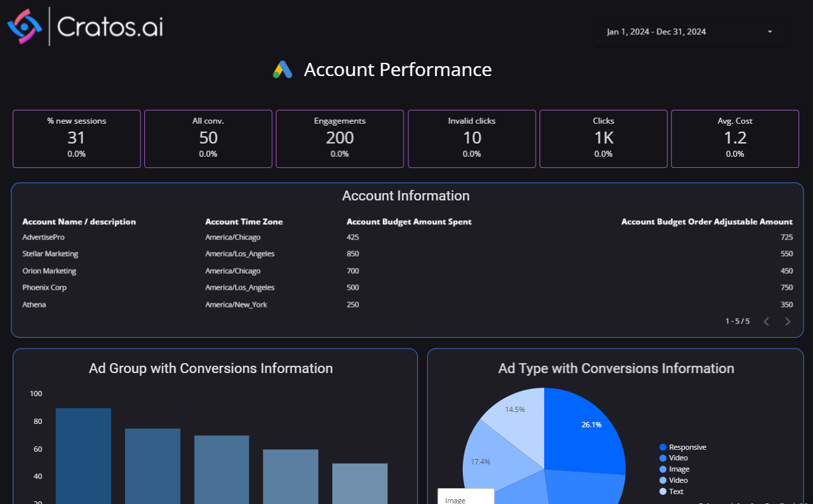
Task: Click the Athena account name
Action: 34,305
